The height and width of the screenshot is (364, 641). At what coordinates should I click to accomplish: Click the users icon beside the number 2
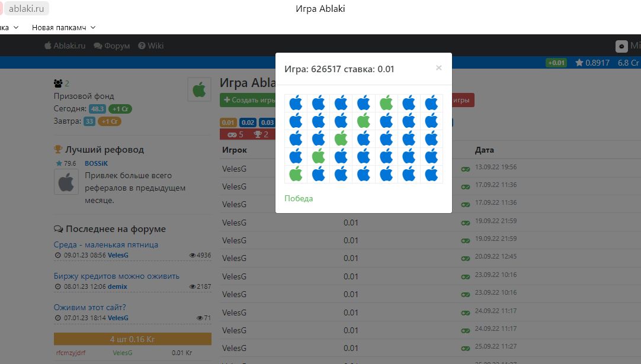[58, 83]
